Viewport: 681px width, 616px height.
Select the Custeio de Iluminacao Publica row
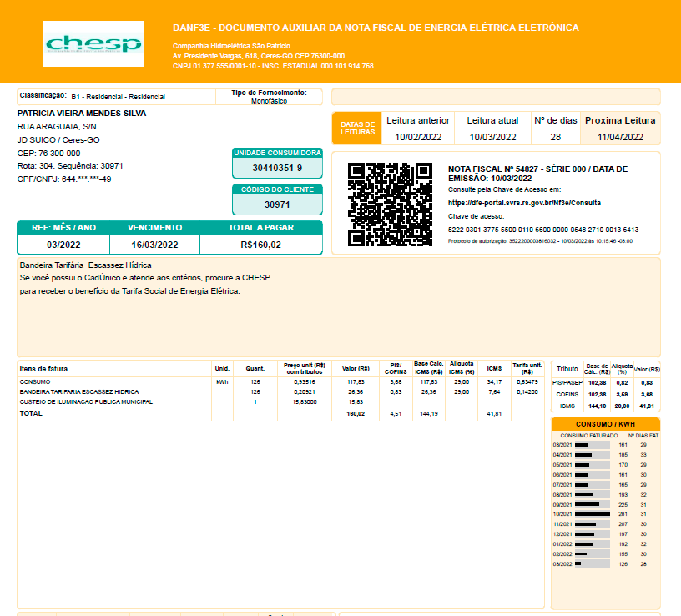click(x=86, y=401)
